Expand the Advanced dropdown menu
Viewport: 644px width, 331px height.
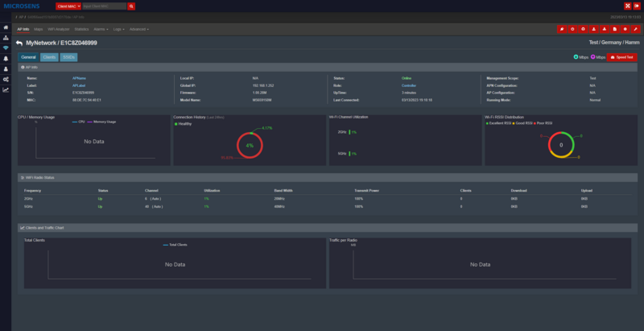click(138, 29)
